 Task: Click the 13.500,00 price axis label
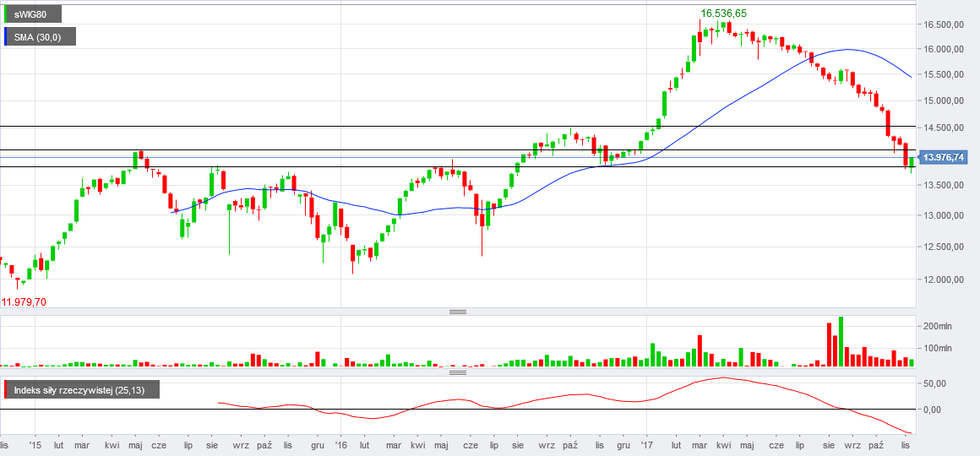tap(943, 186)
